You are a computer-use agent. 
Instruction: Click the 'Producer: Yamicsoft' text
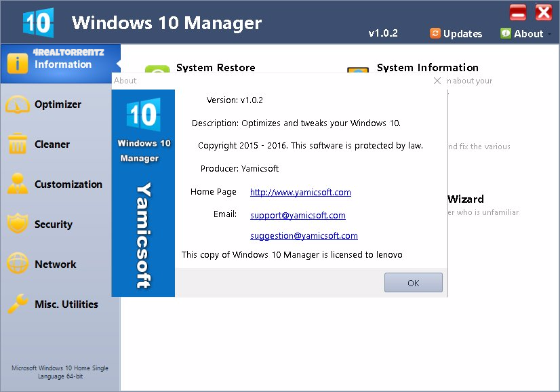(239, 169)
